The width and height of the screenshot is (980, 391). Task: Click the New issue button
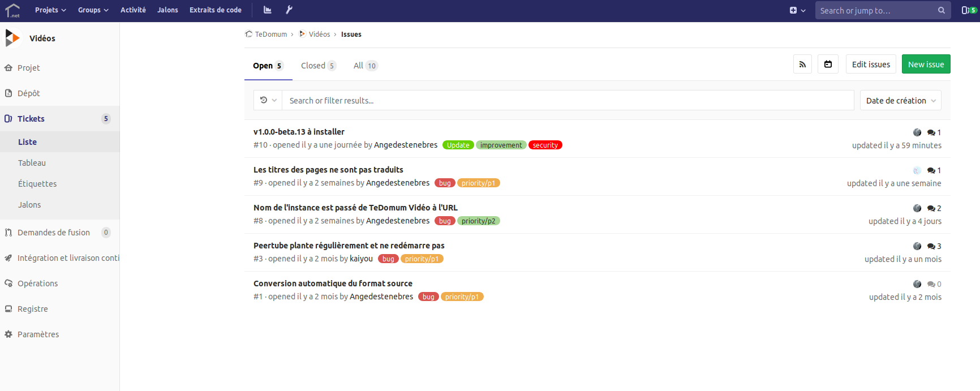(x=926, y=65)
